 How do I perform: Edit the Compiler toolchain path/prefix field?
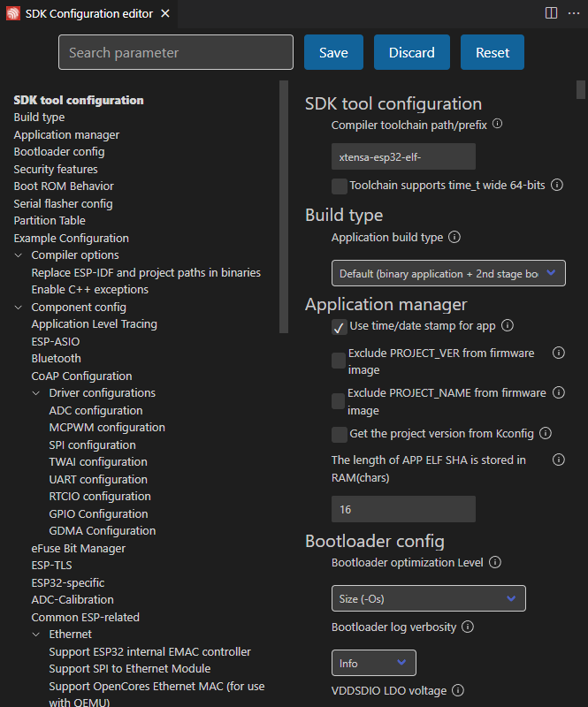403,157
